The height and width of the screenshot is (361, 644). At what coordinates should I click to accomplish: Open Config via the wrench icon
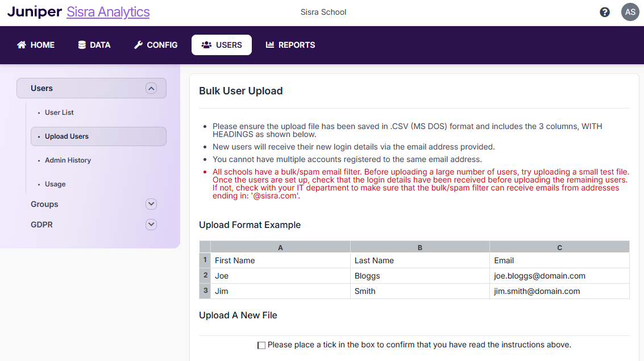(x=137, y=44)
